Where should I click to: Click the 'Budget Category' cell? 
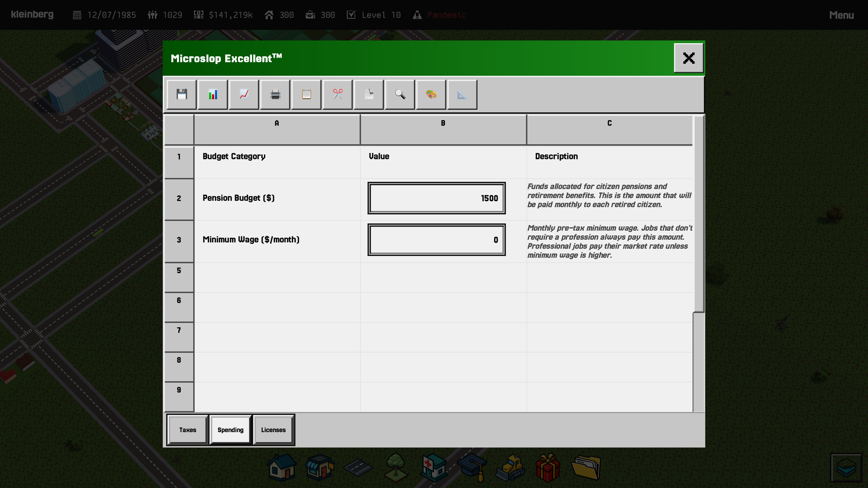(277, 162)
